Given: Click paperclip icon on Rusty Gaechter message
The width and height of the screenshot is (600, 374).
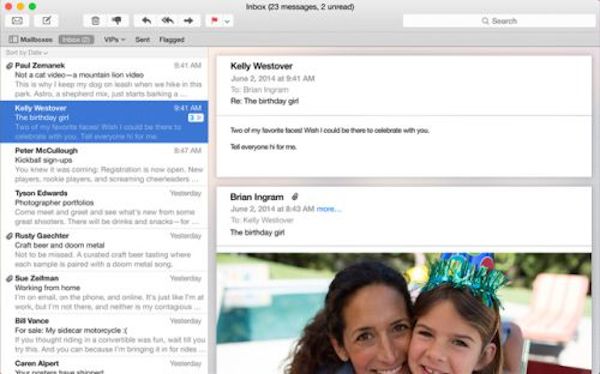Looking at the screenshot, I should (9, 236).
